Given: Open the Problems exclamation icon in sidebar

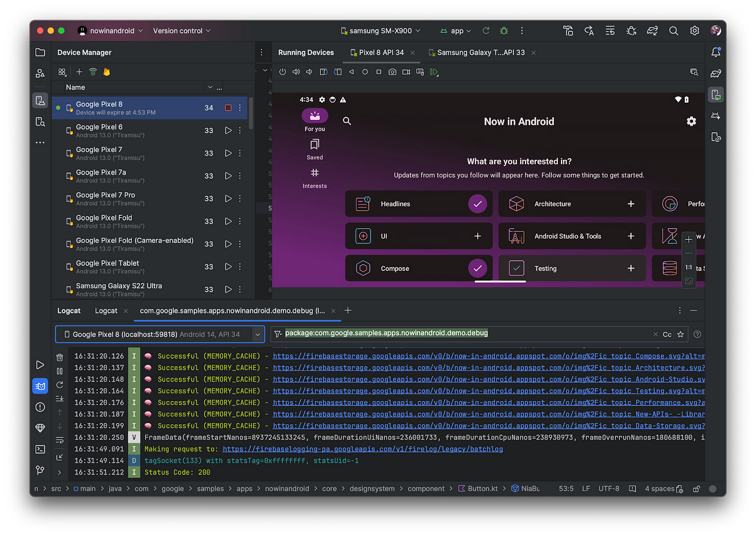Looking at the screenshot, I should [40, 407].
